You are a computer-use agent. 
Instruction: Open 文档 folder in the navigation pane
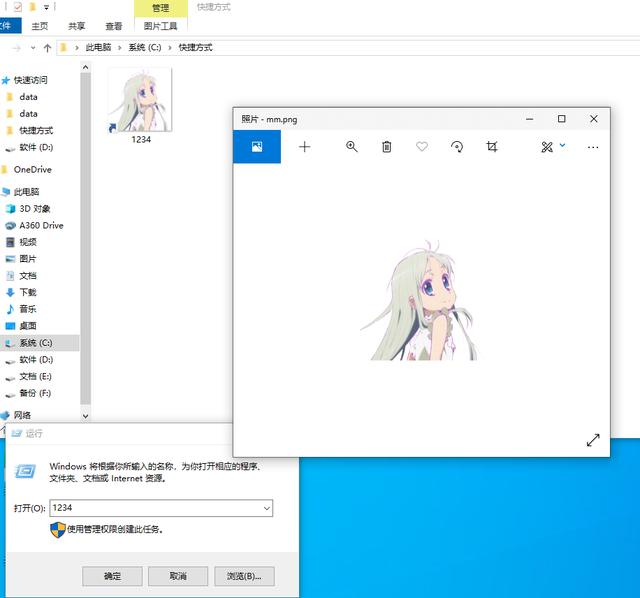(x=28, y=276)
